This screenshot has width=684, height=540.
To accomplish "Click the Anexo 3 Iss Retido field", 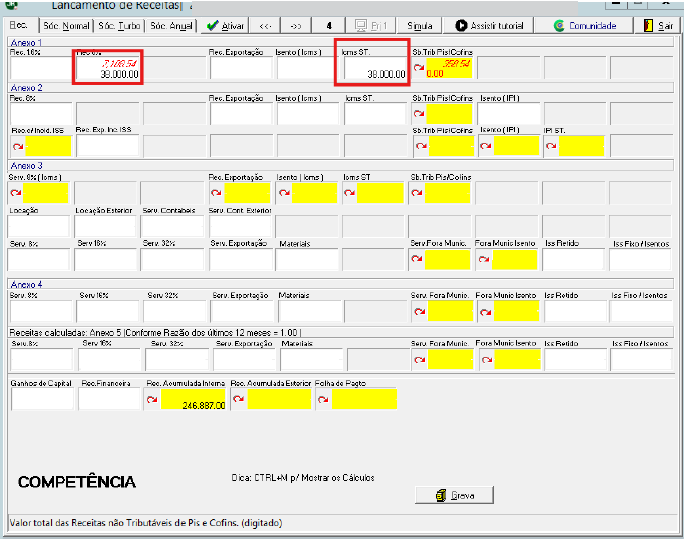I will 573,259.
